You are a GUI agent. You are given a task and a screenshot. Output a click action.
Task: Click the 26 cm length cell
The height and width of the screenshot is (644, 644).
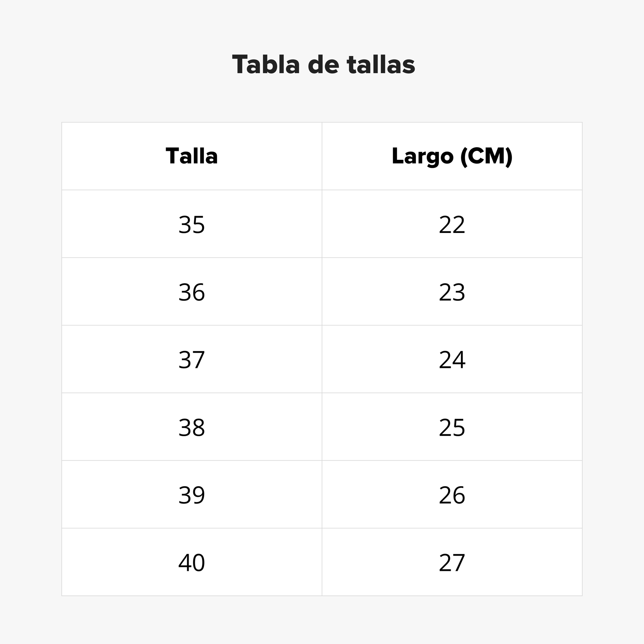[x=452, y=495]
